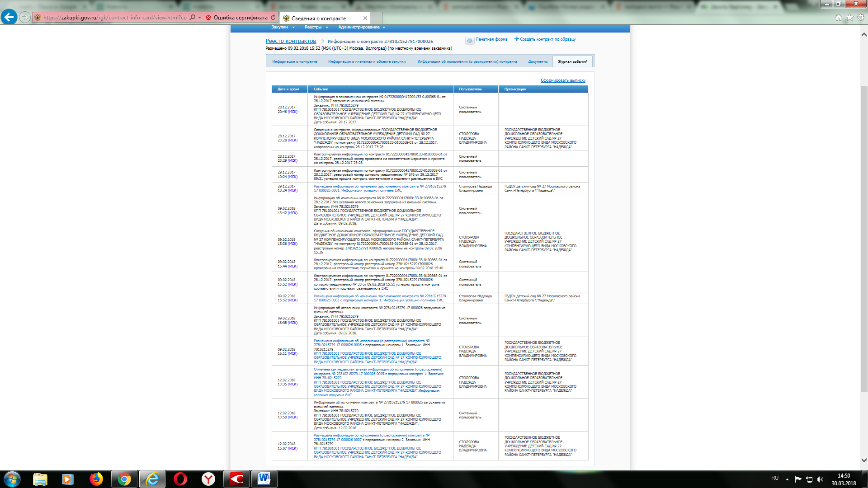The image size is (868, 488).
Task: Open the Action Center flag icon
Action: pos(798,479)
